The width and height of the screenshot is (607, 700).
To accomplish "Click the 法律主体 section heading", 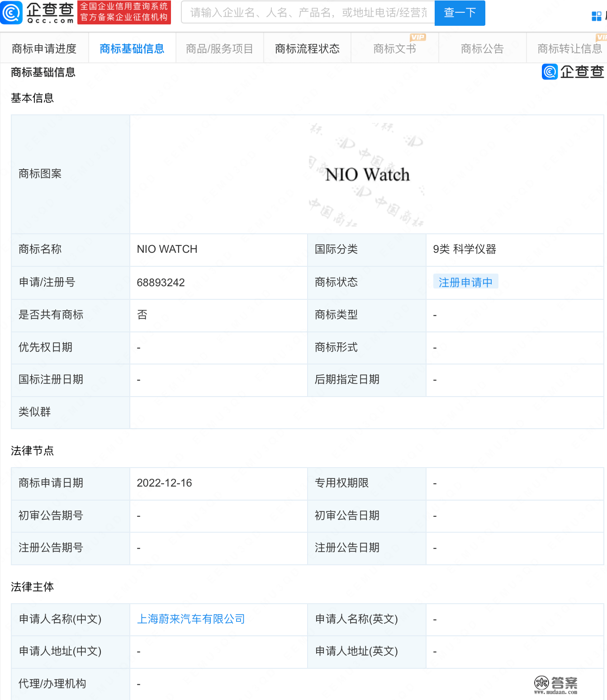I will point(32,587).
